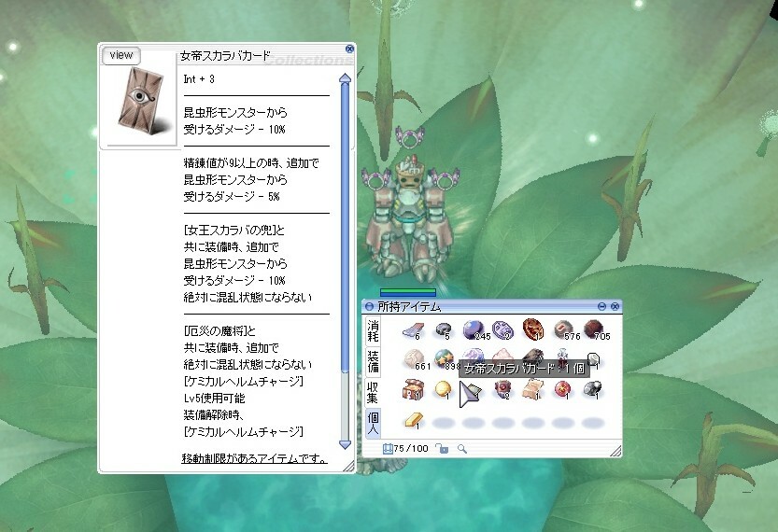The height and width of the screenshot is (532, 778).
Task: Click the 移動制限があるアイテムです。 notice
Action: point(254,458)
